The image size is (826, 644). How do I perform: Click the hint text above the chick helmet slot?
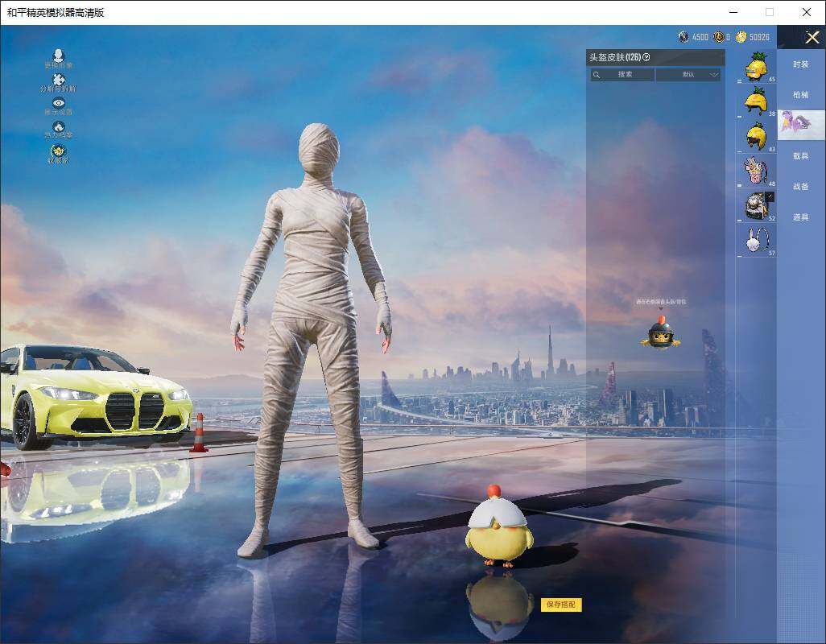(661, 302)
